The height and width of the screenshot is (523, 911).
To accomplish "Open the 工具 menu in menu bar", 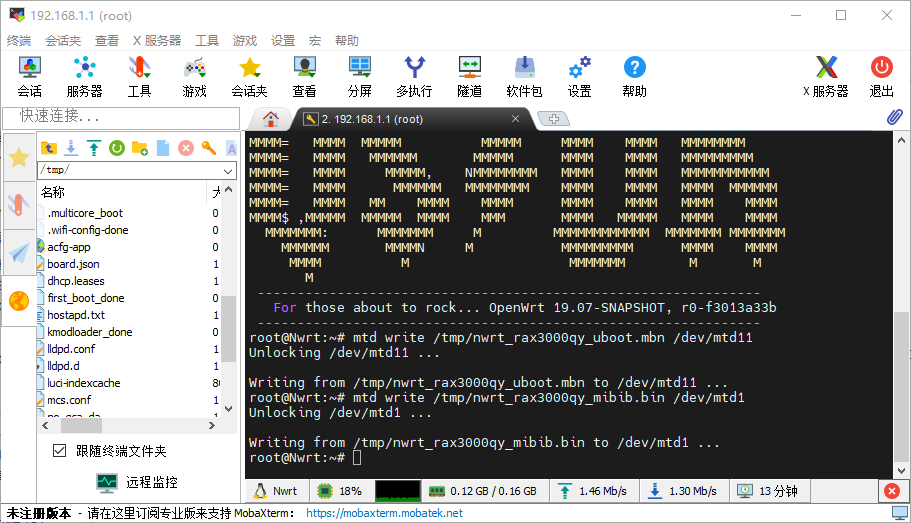I will coord(207,41).
